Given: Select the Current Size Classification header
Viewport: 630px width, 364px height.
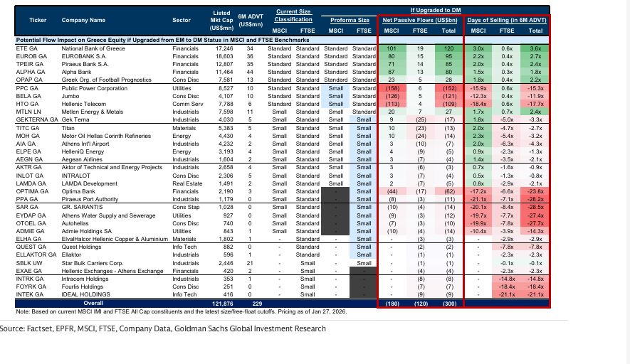Looking at the screenshot, I should [293, 16].
